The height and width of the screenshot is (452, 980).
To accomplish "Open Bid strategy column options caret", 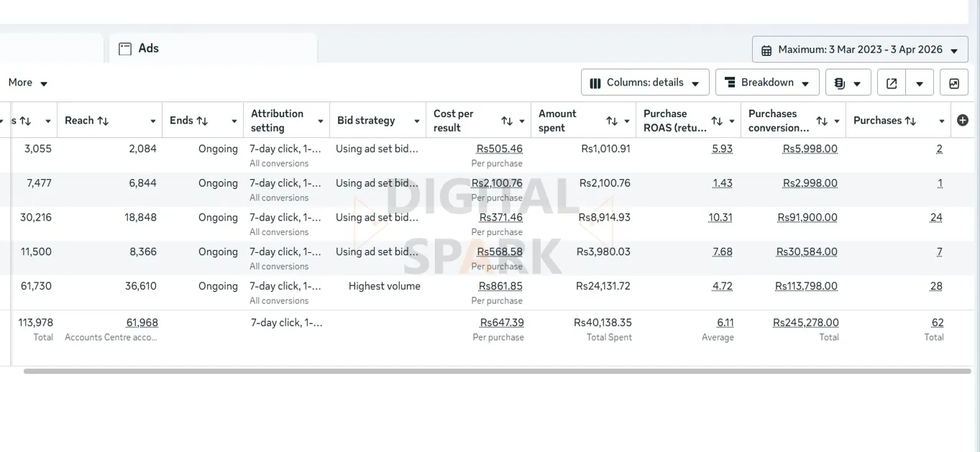I will click(x=417, y=121).
